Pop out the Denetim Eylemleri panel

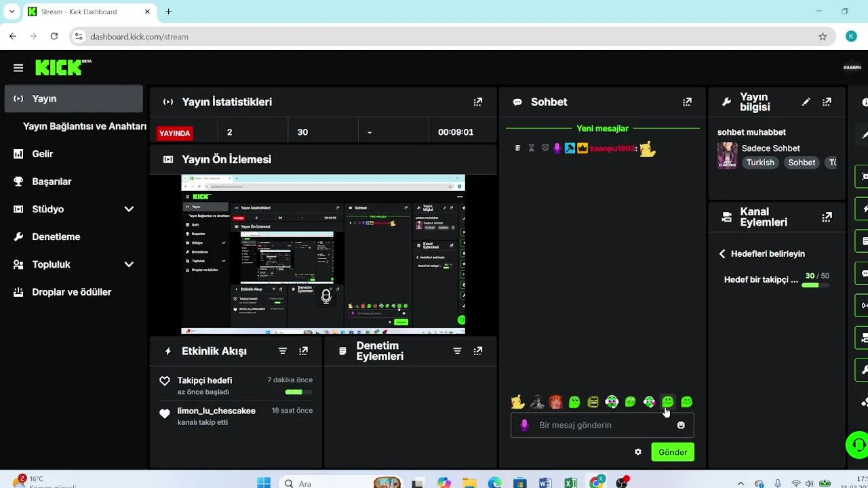(x=478, y=351)
